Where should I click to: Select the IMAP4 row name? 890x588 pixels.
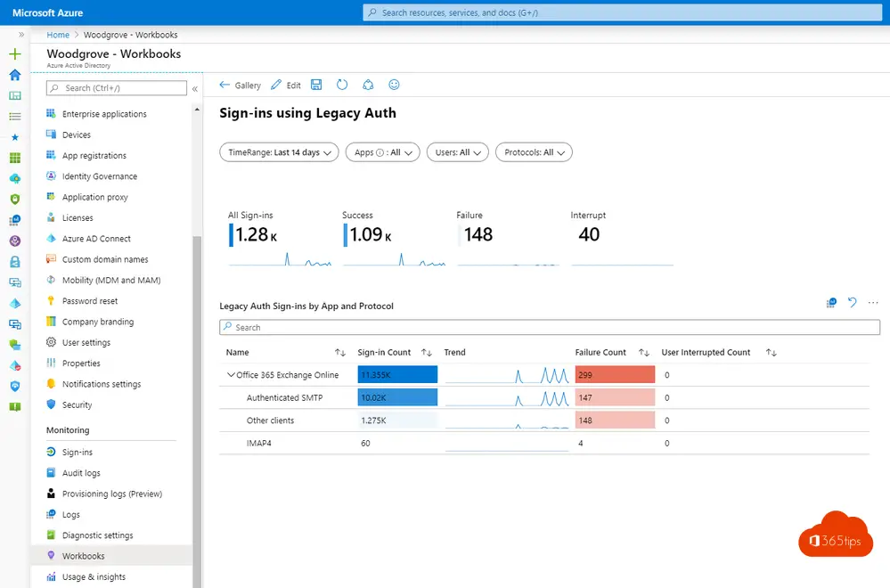259,444
